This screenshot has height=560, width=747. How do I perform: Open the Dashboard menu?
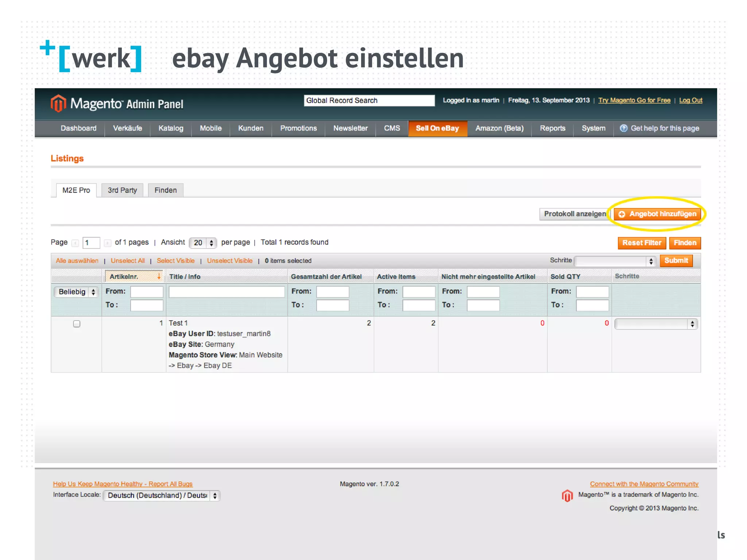click(x=78, y=128)
